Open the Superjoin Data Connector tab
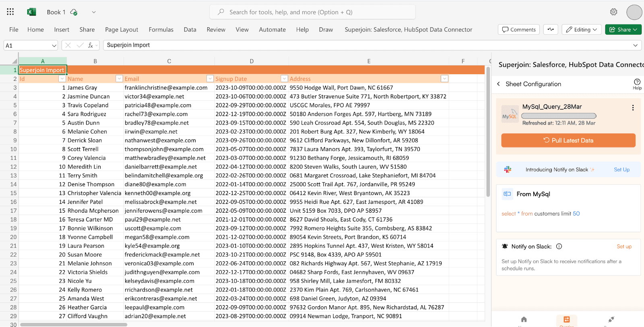The image size is (644, 327). [408, 29]
